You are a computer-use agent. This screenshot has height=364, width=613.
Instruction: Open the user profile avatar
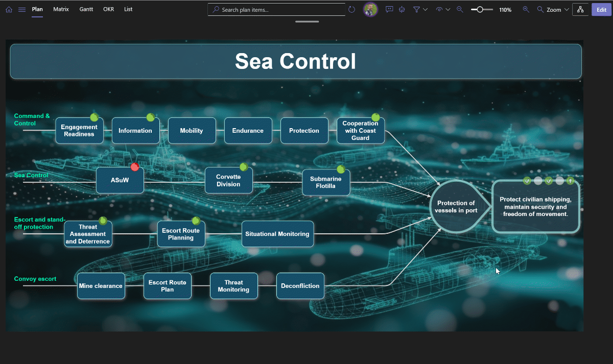point(370,10)
